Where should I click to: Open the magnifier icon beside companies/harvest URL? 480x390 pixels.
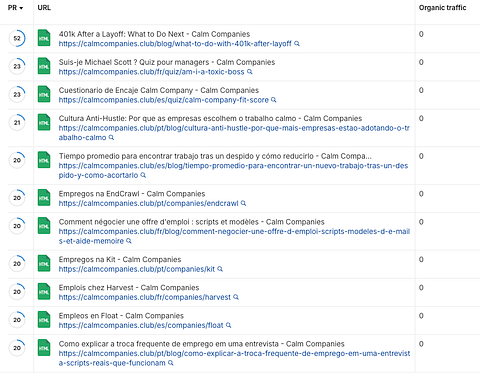[236, 297]
